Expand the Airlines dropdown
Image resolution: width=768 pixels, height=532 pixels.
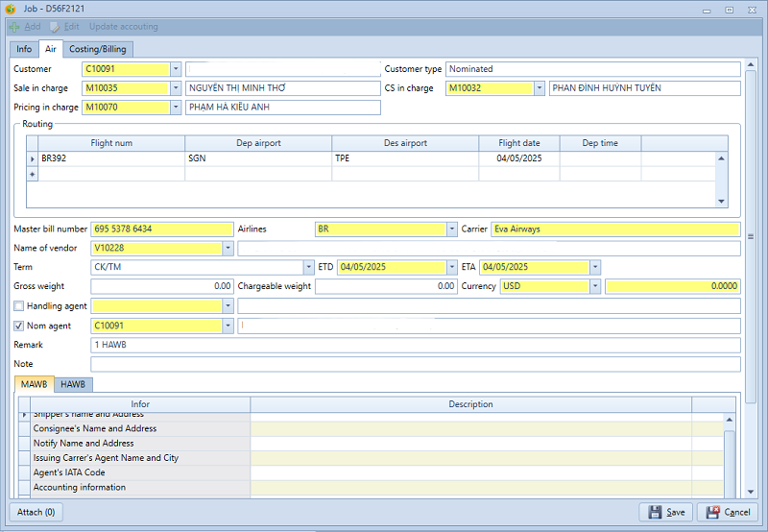[451, 230]
